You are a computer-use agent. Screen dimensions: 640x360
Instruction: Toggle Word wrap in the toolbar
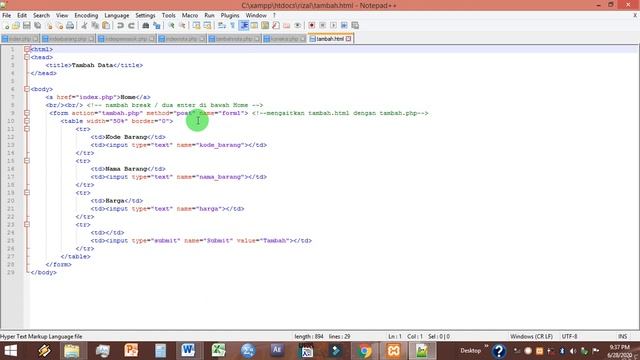coord(222,25)
